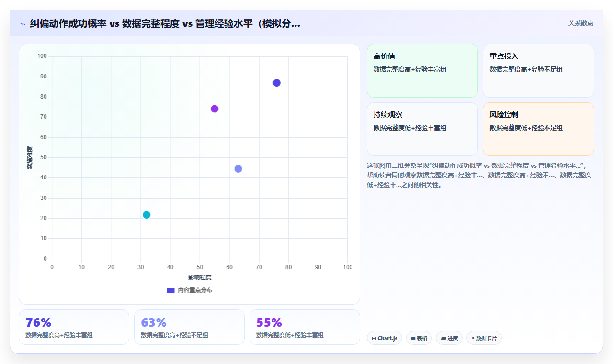Click the 63% stat card
Image resolution: width=613 pixels, height=364 pixels.
pos(189,327)
